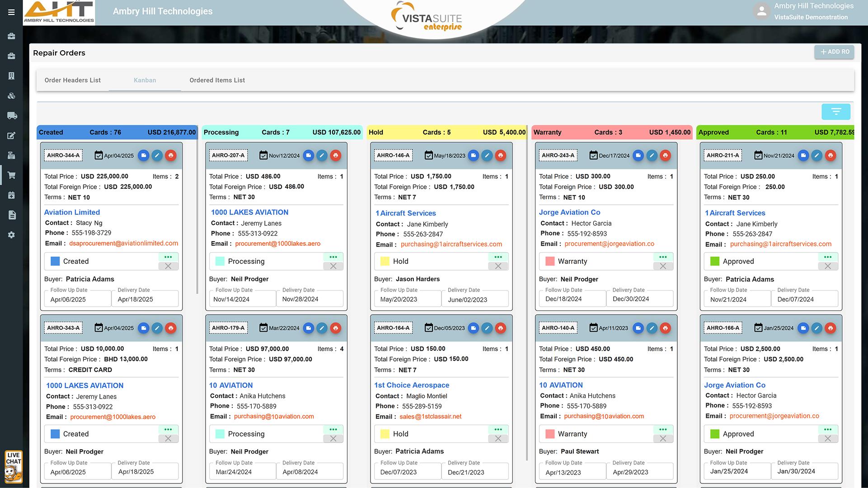The width and height of the screenshot is (868, 488).
Task: Switch to the Order Headers List tab
Action: 72,80
